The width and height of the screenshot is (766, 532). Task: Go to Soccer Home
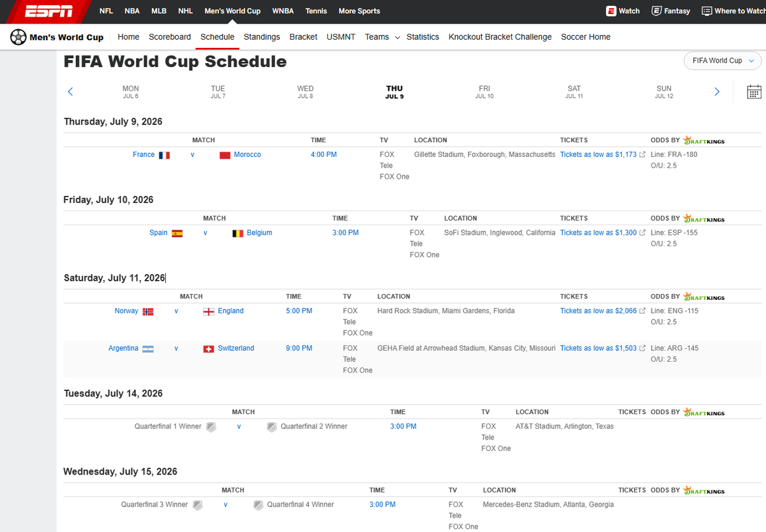click(x=585, y=37)
